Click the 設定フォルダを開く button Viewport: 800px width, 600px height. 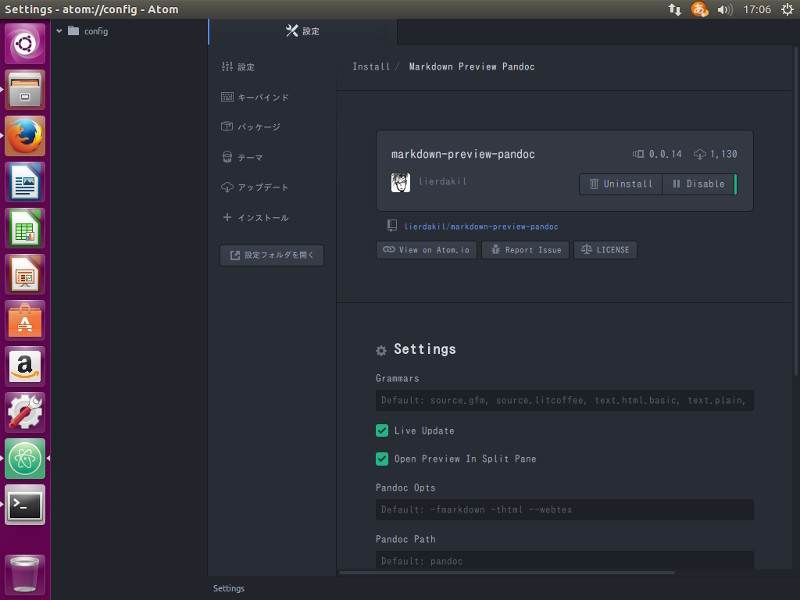click(x=271, y=255)
